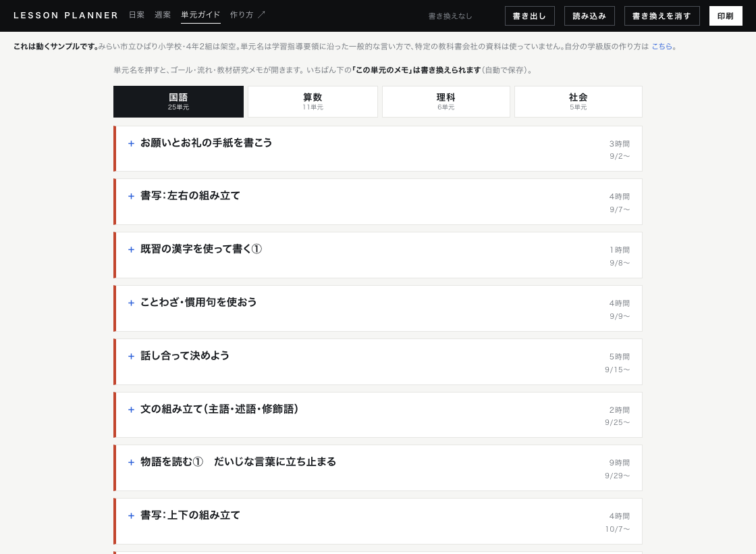Click the 9/7〜 date label
This screenshot has width=756, height=554.
[620, 209]
